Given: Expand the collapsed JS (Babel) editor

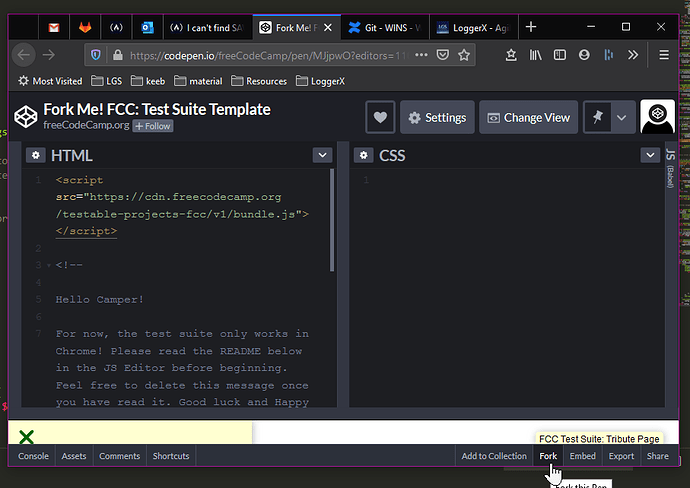Looking at the screenshot, I should pos(670,169).
